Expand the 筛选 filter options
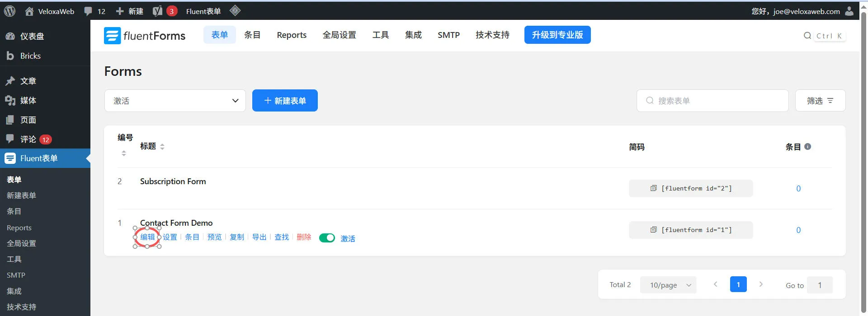Image resolution: width=868 pixels, height=316 pixels. coord(820,101)
